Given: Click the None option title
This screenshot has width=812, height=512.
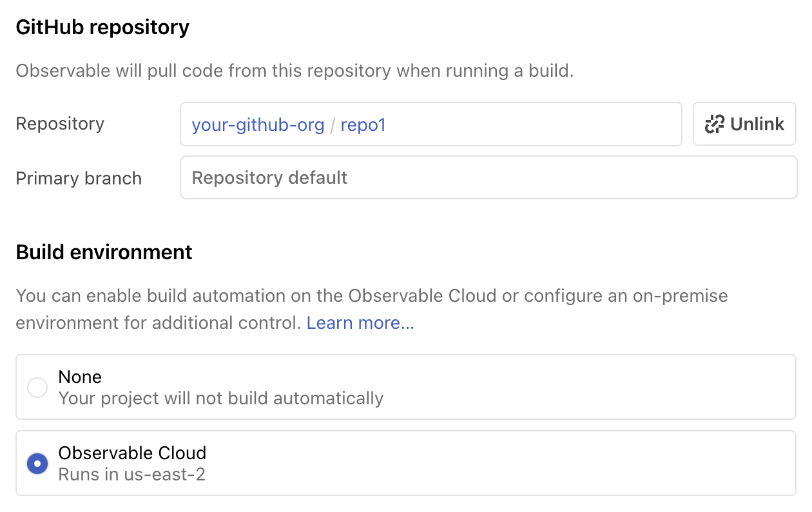Looking at the screenshot, I should pyautogui.click(x=80, y=377).
